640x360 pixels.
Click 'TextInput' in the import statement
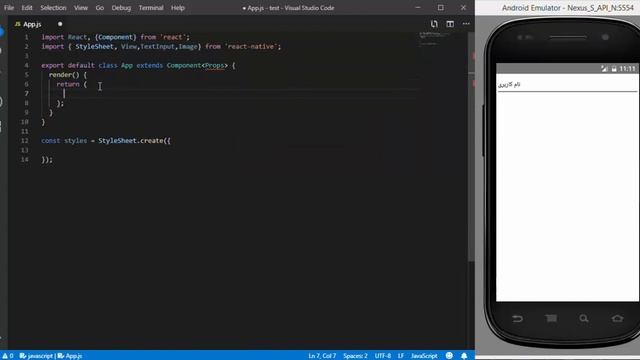point(158,47)
